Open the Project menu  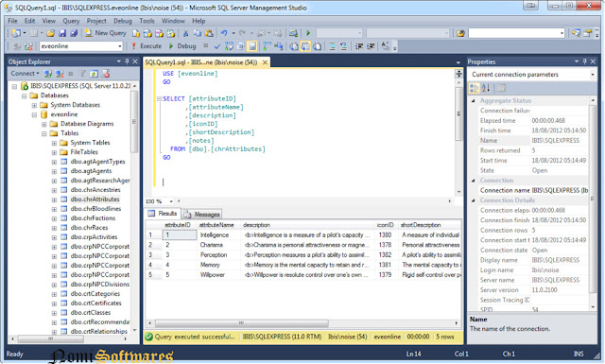coord(96,21)
